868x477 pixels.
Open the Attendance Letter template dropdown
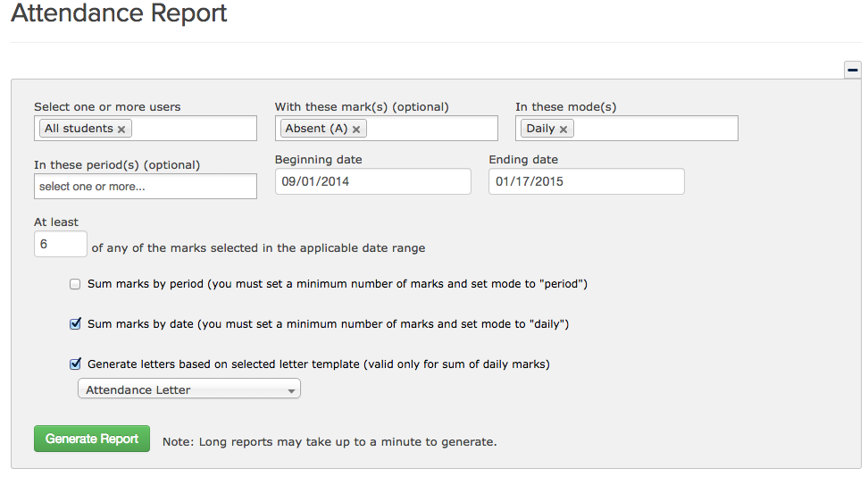point(189,389)
